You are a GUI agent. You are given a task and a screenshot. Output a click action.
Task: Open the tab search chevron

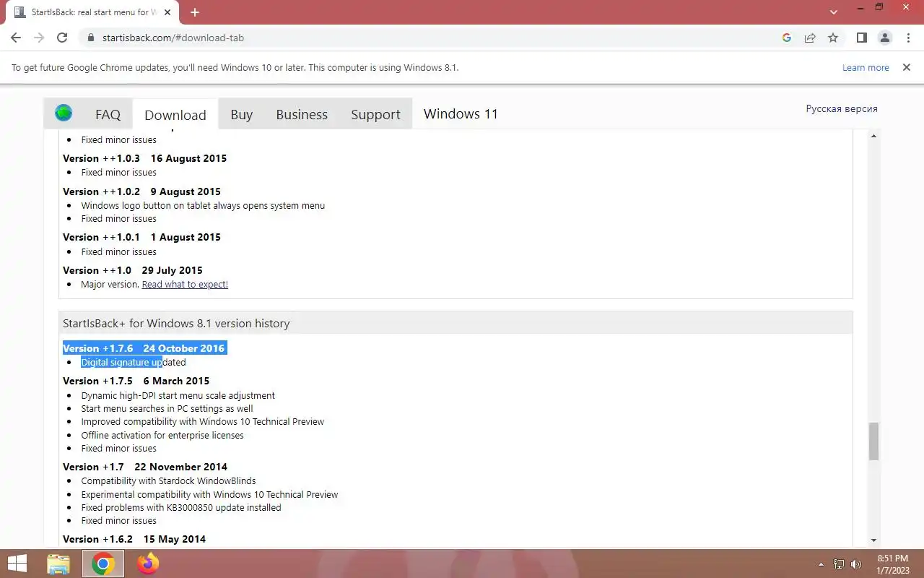click(x=834, y=12)
